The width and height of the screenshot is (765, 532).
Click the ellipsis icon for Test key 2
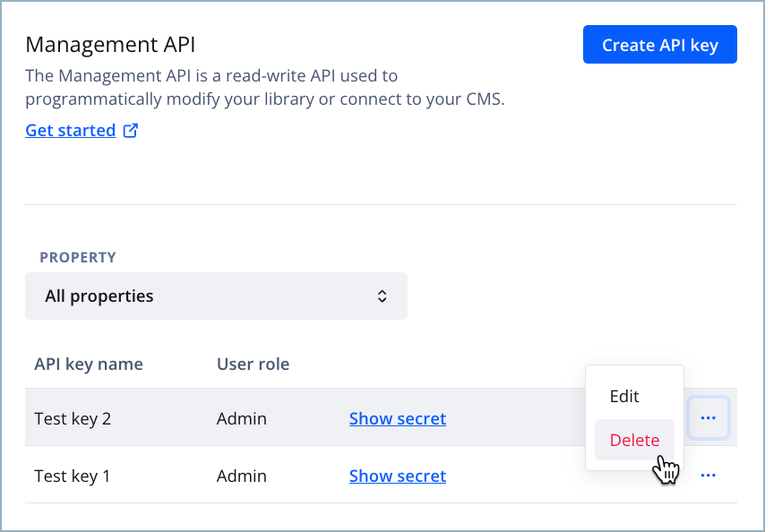(x=708, y=417)
